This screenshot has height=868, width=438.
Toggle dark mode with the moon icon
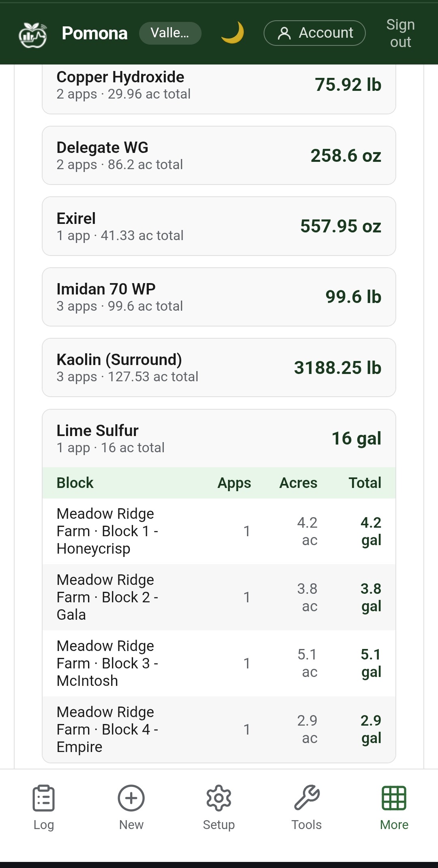[x=232, y=33]
